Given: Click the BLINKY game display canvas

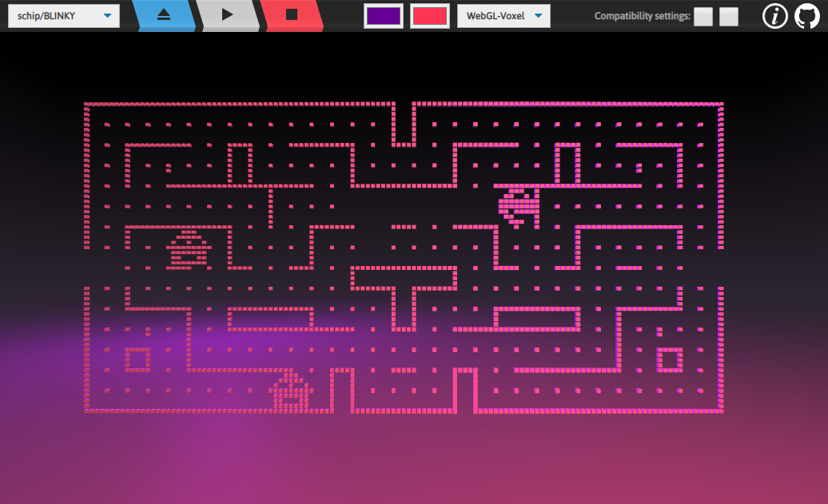Looking at the screenshot, I should click(414, 268).
